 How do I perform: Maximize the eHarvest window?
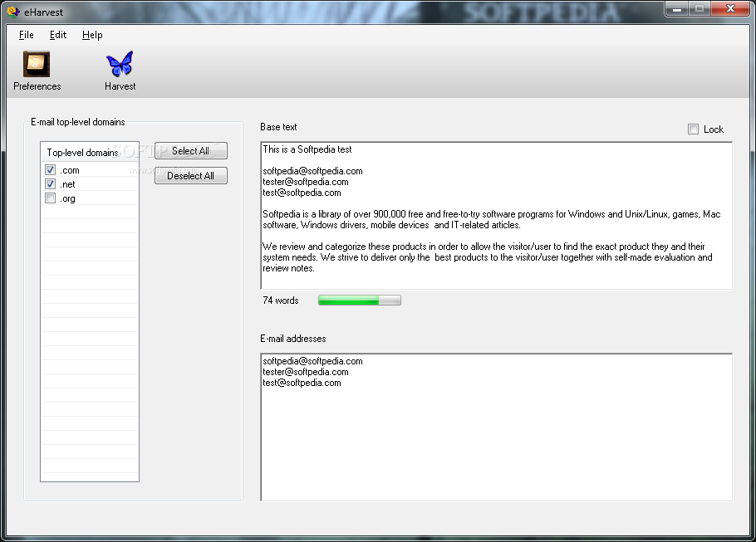pos(700,9)
